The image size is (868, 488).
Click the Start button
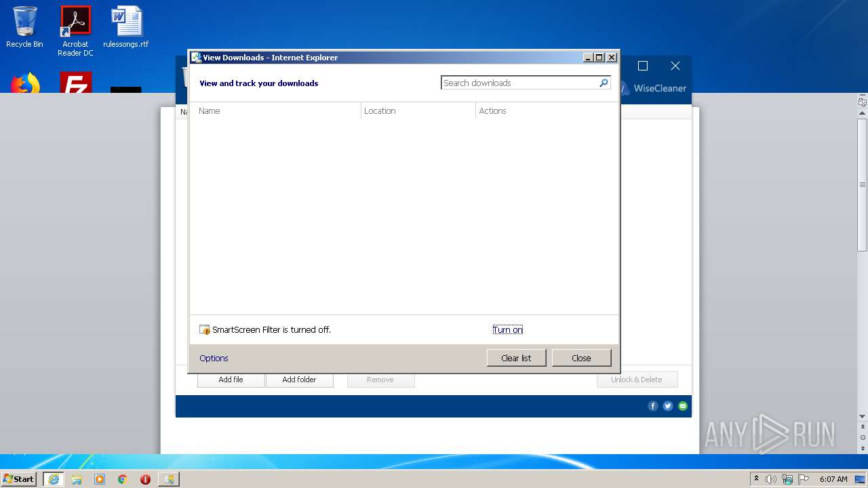pyautogui.click(x=19, y=479)
